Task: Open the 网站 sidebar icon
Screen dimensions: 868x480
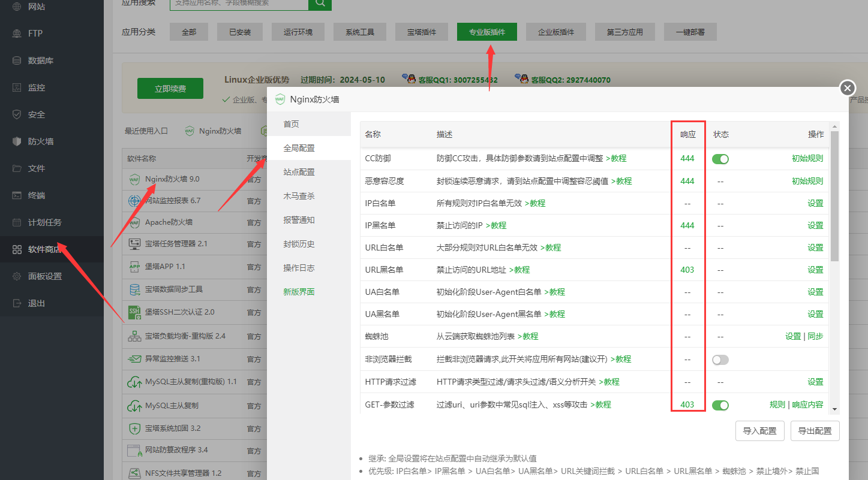Action: tap(17, 7)
